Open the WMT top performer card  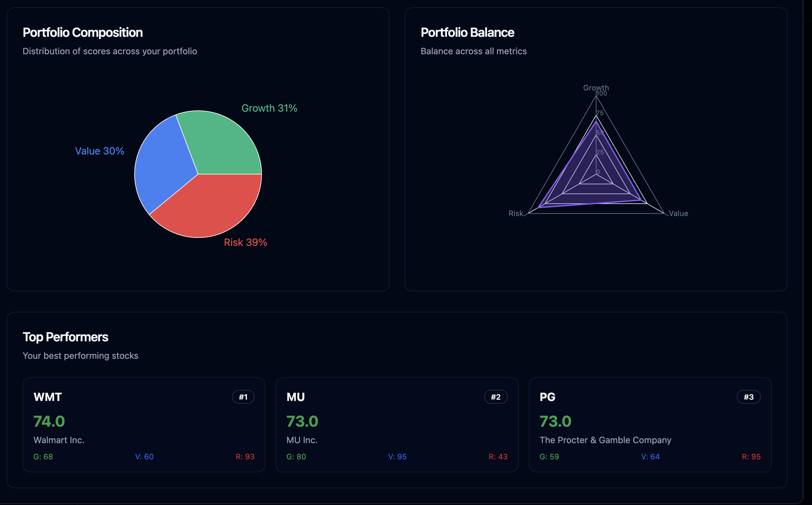[144, 424]
